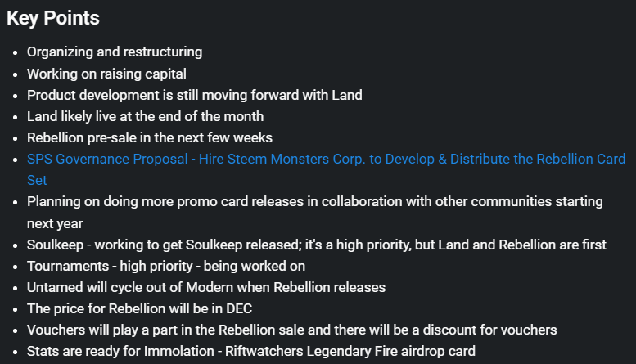Click the Vouchers discount bullet text
Image resolution: width=636 pixels, height=364 pixels.
292,330
